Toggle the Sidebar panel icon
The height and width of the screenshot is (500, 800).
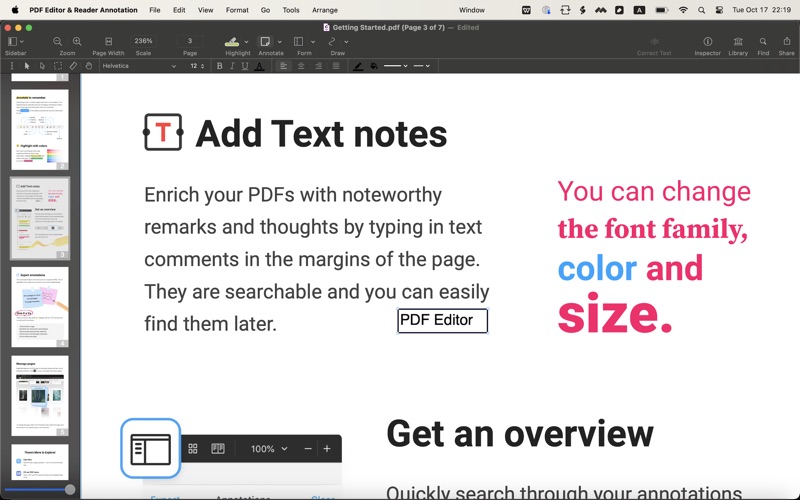(13, 41)
